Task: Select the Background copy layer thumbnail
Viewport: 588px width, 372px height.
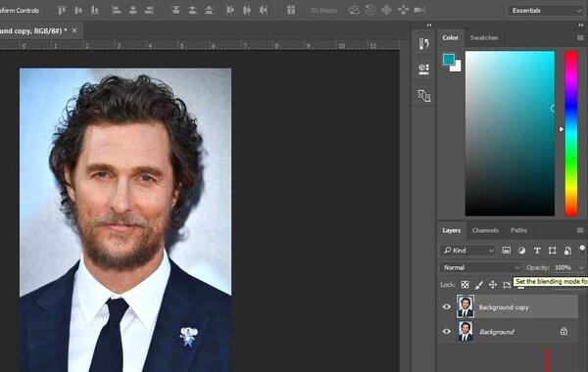Action: click(x=465, y=306)
